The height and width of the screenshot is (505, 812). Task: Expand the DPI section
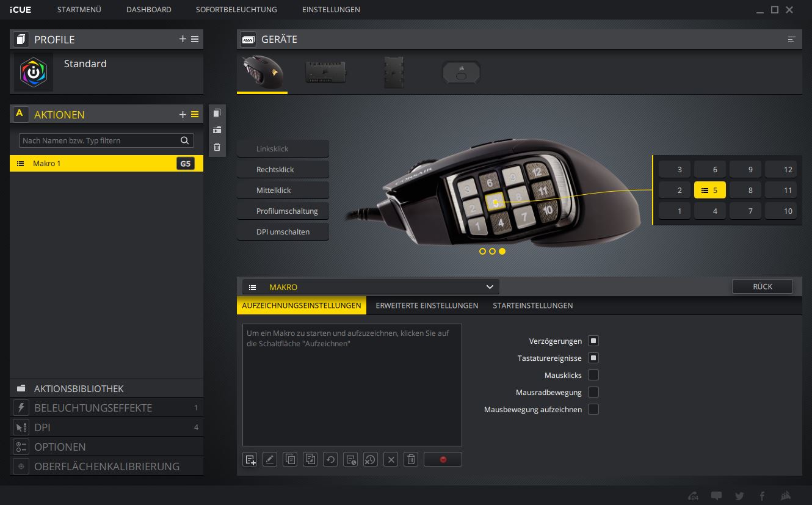[x=106, y=427]
